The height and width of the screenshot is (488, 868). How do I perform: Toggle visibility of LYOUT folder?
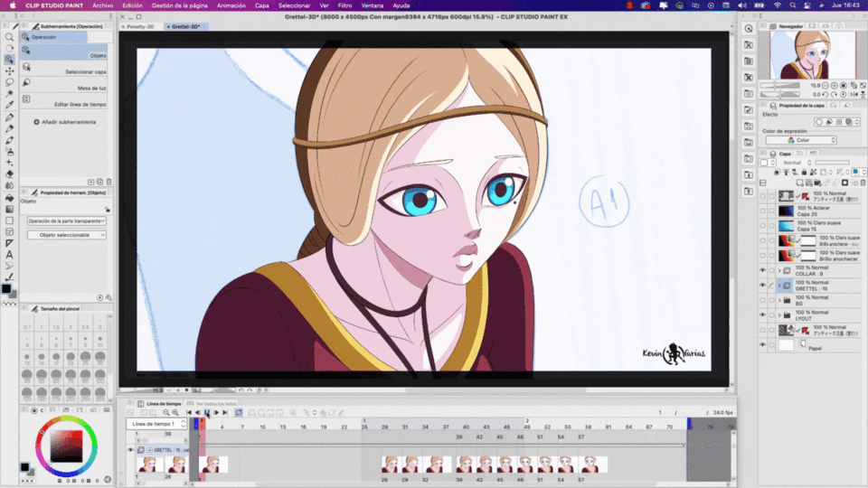(x=763, y=315)
